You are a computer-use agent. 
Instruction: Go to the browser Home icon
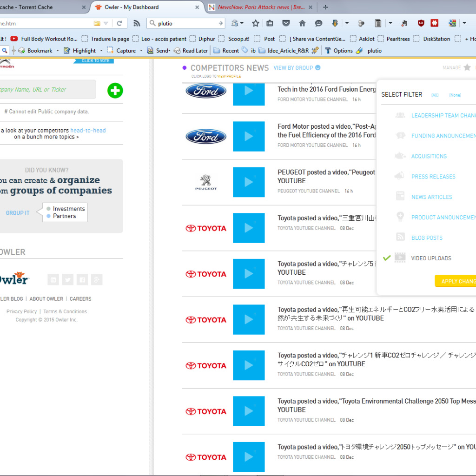tap(302, 23)
